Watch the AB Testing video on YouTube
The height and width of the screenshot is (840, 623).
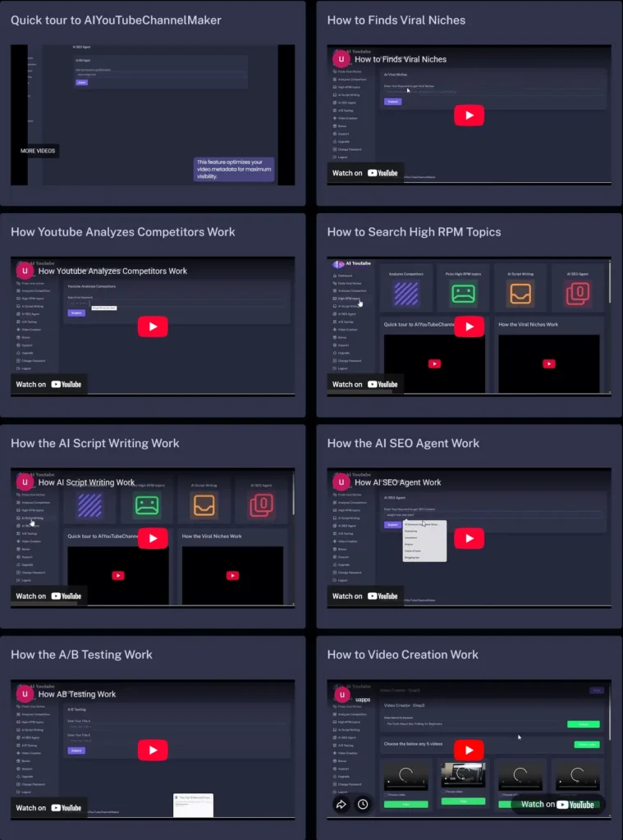pyautogui.click(x=48, y=808)
